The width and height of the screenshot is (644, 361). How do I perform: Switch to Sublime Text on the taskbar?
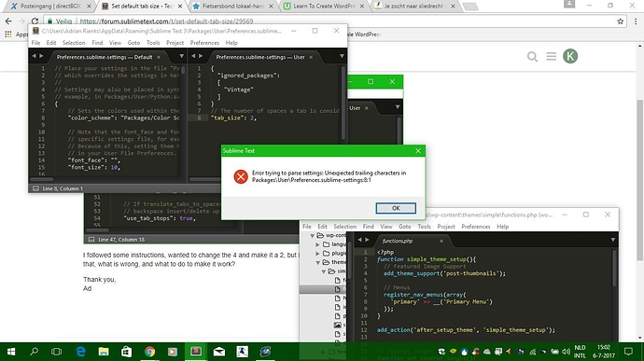(x=196, y=352)
